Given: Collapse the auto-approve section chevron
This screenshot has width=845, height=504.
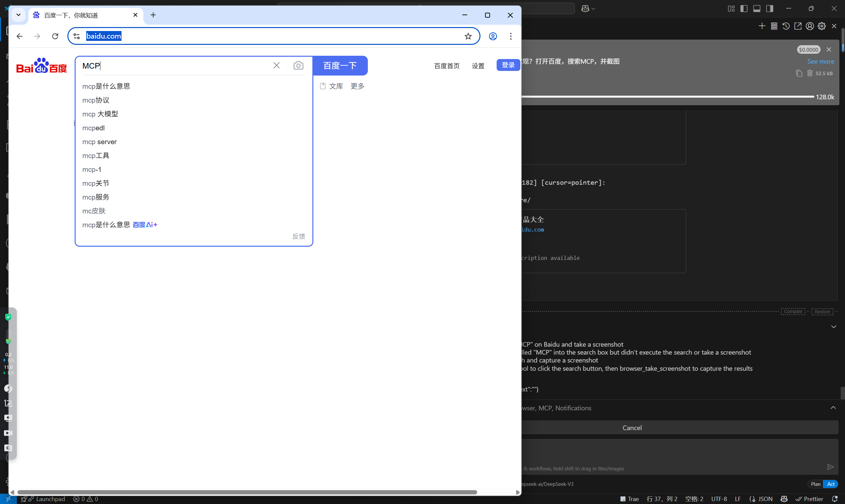Looking at the screenshot, I should coord(833,408).
